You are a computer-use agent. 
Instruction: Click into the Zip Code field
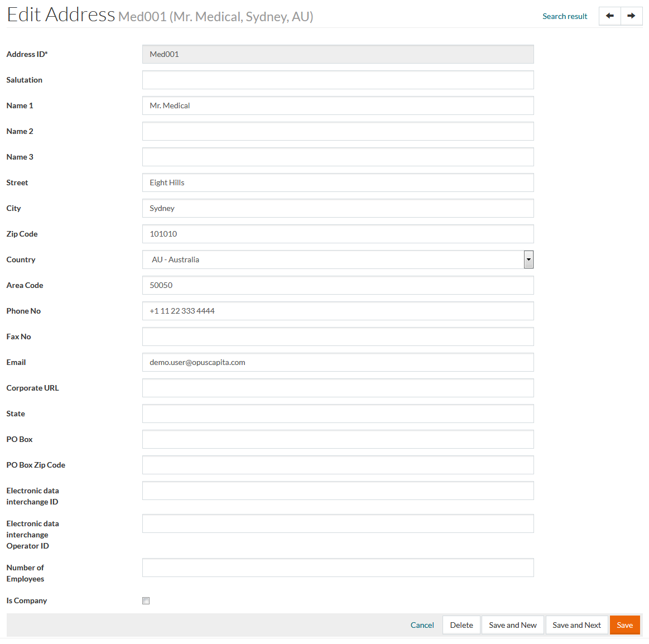coord(338,234)
